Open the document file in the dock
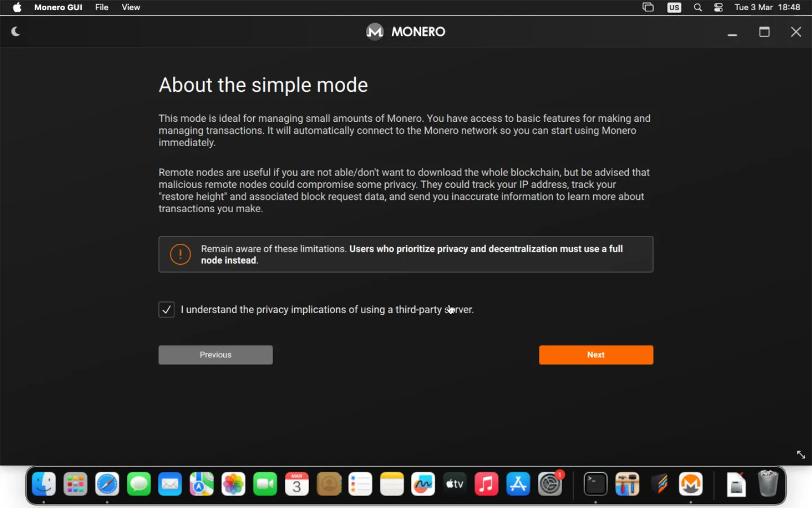 point(736,484)
